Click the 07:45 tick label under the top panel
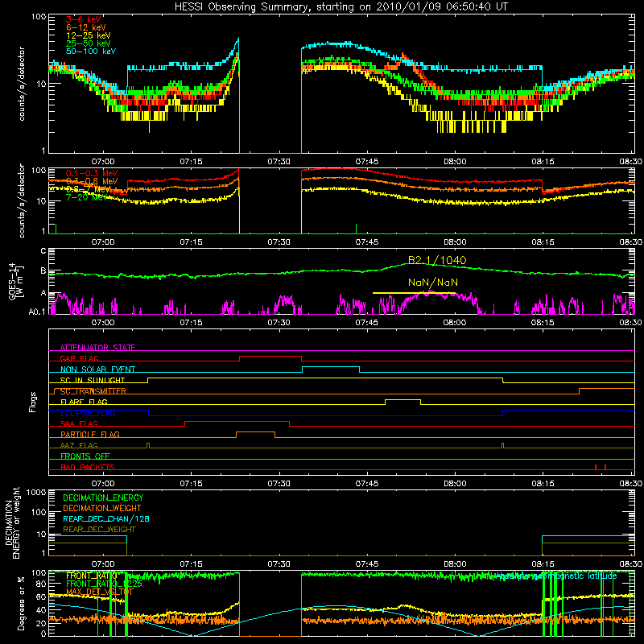Screen dimensions: 644x644 367,162
